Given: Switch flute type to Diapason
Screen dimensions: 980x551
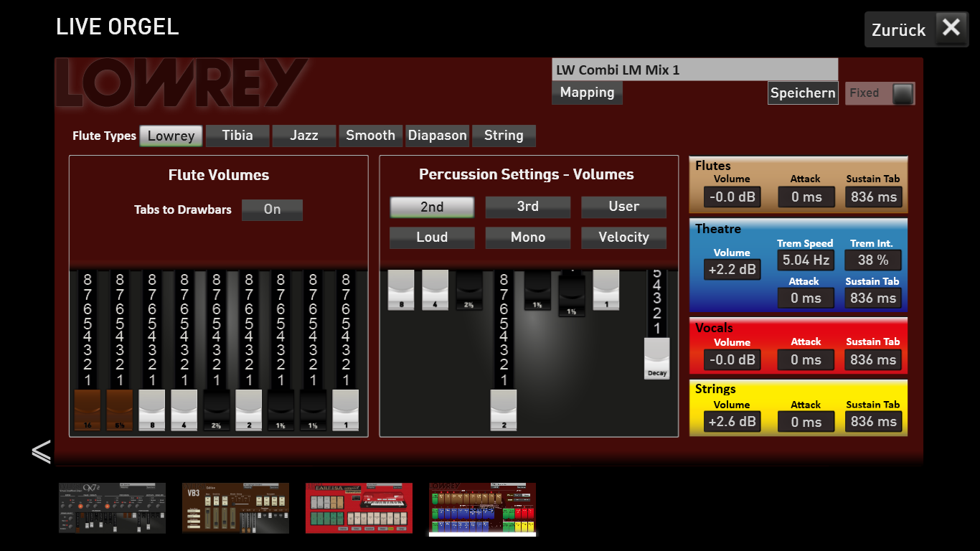Looking at the screenshot, I should click(x=438, y=136).
